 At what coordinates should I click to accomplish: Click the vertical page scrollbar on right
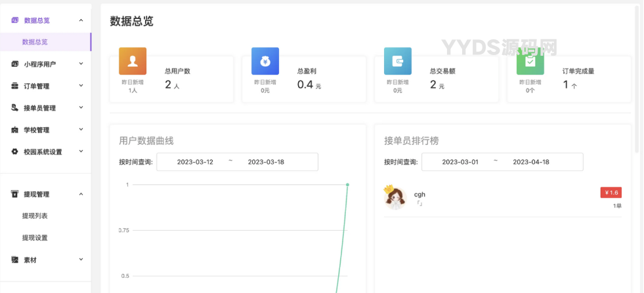(637, 79)
